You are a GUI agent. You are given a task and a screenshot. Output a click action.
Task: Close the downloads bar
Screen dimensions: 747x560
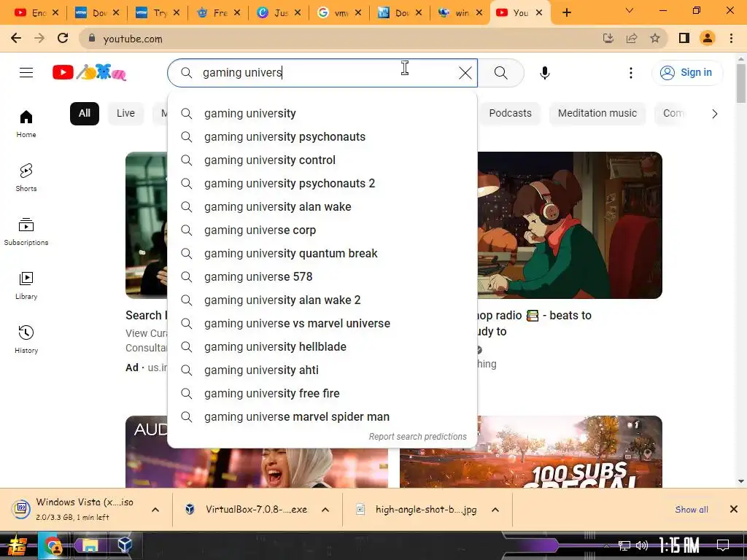pos(734,510)
